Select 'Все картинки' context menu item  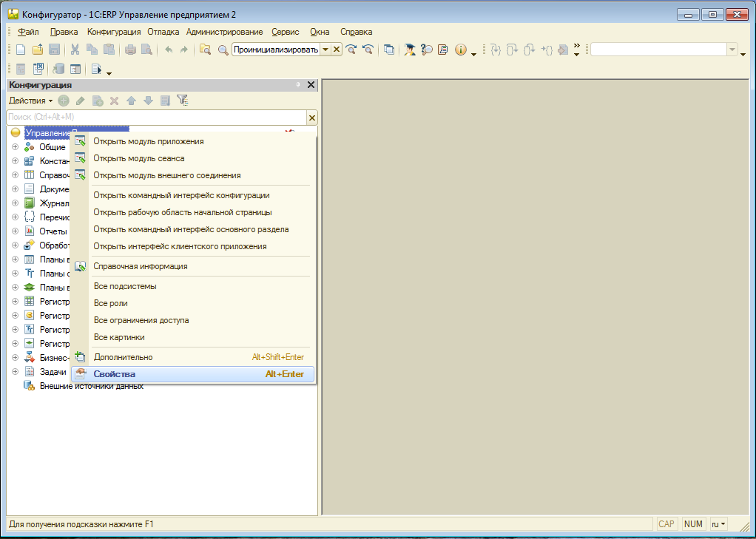193,337
